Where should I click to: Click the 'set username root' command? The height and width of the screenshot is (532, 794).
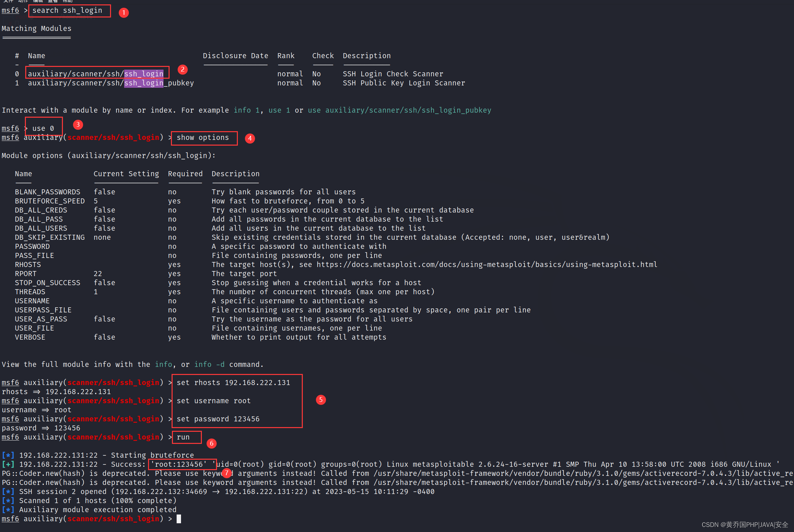coord(214,401)
